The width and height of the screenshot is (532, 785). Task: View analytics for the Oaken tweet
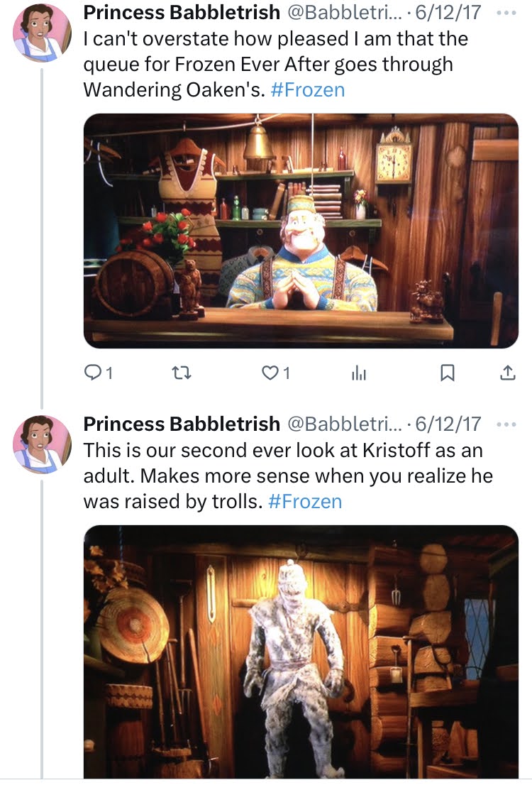point(359,372)
